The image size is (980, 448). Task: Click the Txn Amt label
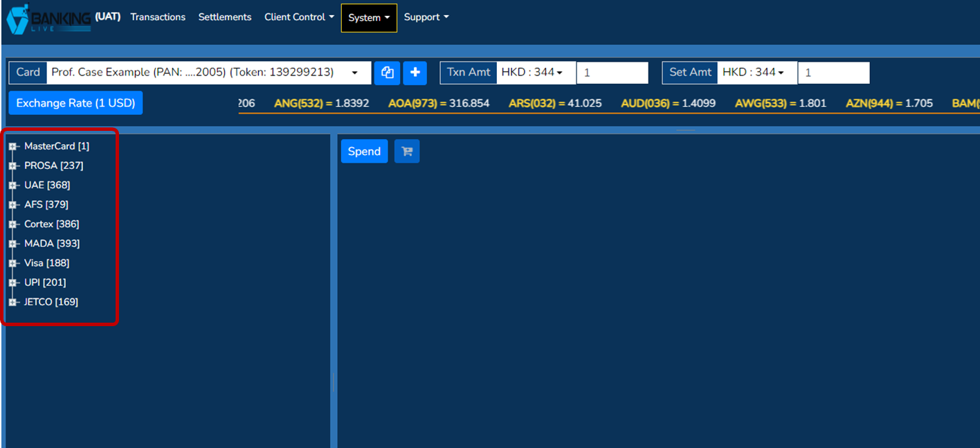point(469,73)
